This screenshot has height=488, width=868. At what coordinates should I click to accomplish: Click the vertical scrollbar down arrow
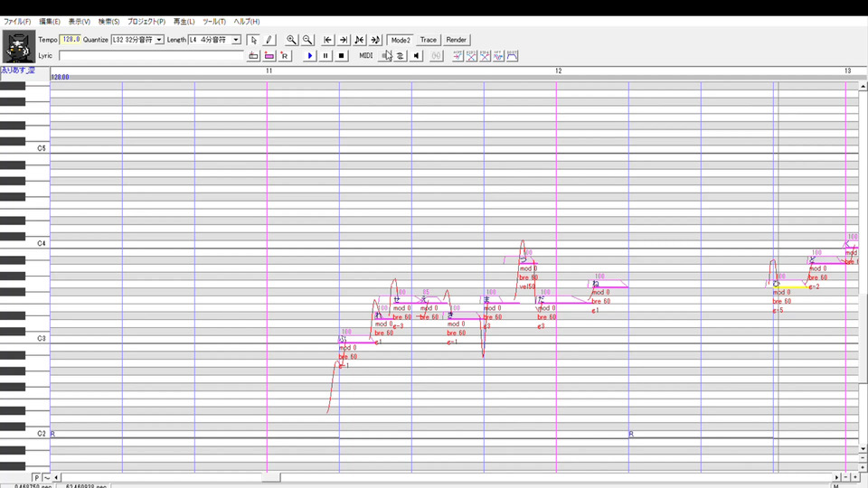coord(863,449)
